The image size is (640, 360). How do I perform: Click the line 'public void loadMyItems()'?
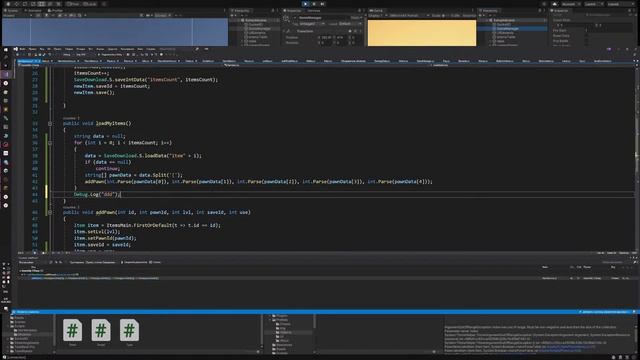pos(97,123)
